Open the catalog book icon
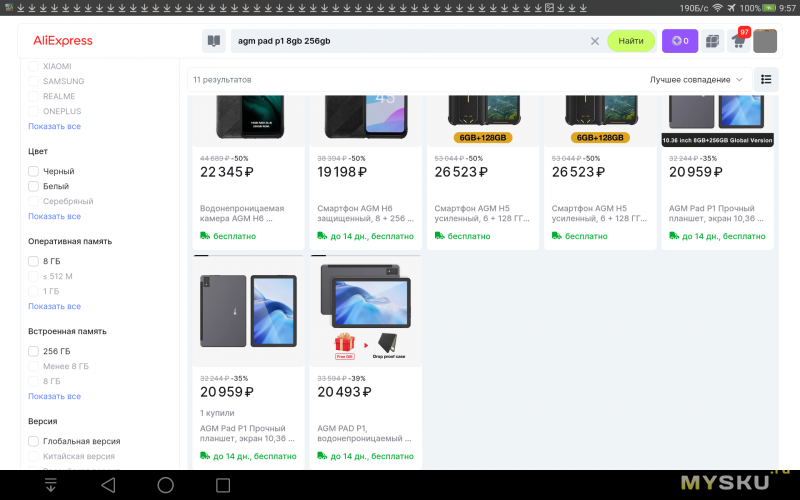 tap(214, 41)
